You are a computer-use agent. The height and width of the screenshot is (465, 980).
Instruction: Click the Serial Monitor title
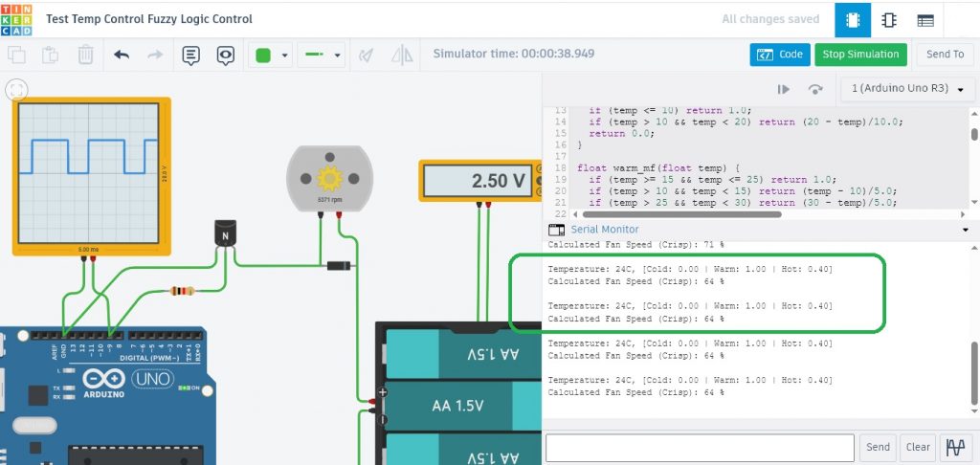pos(605,230)
